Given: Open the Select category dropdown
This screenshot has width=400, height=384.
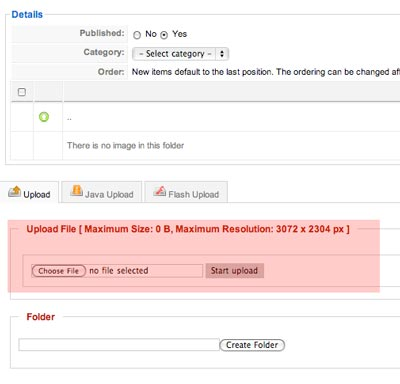Looking at the screenshot, I should coord(180,54).
